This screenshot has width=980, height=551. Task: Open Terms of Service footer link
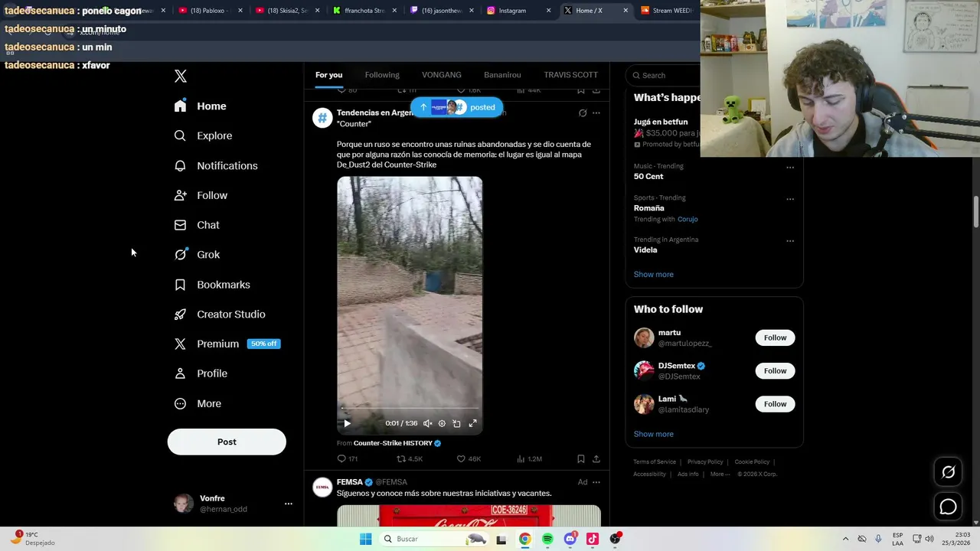point(655,461)
